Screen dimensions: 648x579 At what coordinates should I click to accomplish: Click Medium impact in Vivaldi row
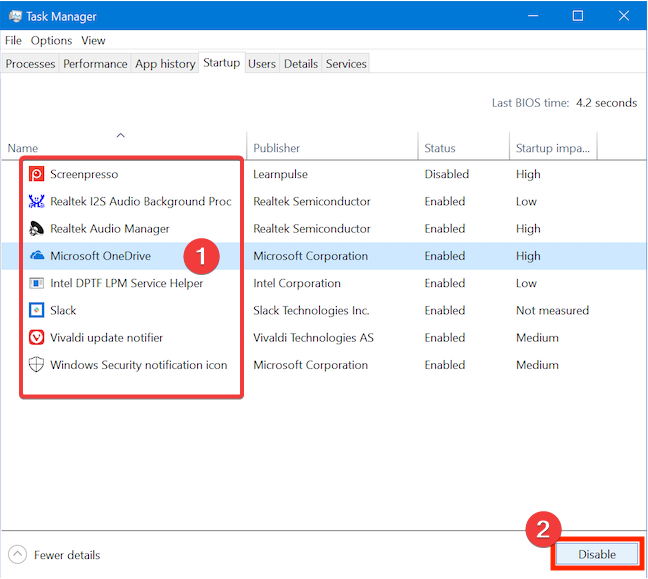click(x=537, y=338)
